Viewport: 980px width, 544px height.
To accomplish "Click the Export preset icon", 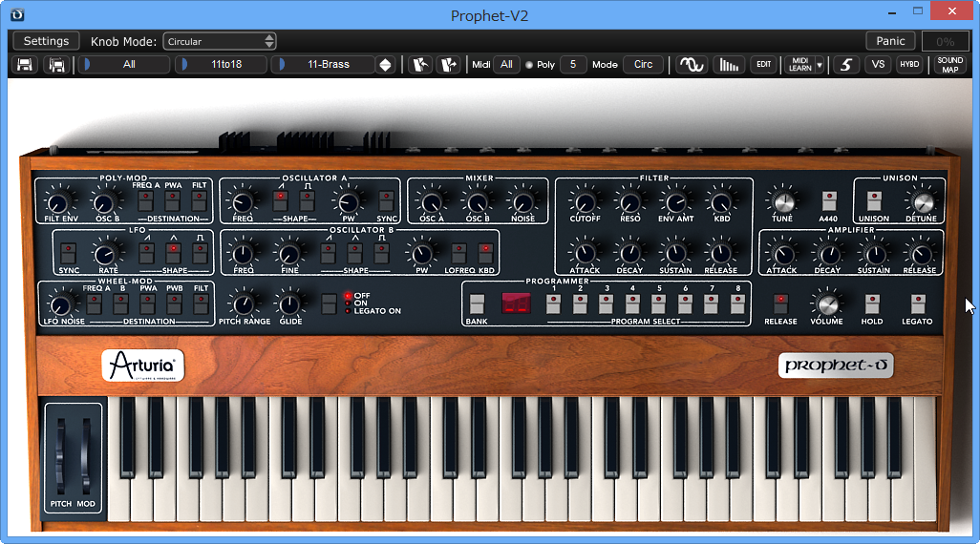I will [449, 64].
